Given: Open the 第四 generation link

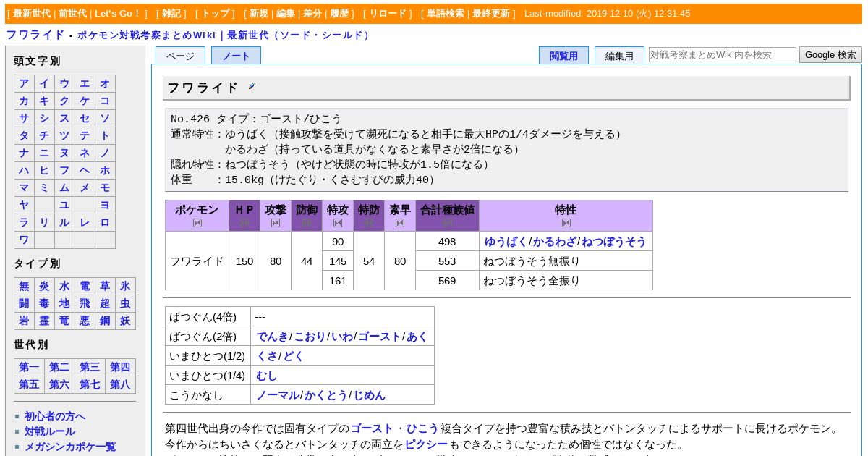Looking at the screenshot, I should pyautogui.click(x=120, y=367).
